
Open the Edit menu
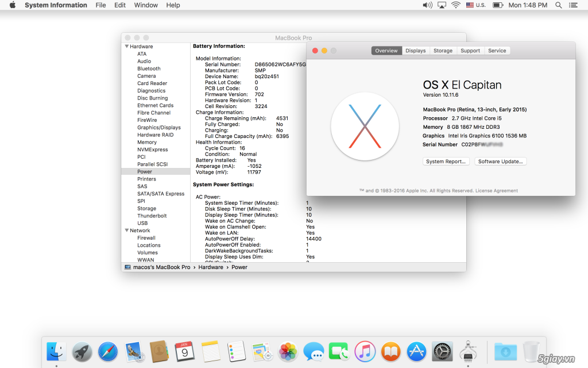point(120,5)
